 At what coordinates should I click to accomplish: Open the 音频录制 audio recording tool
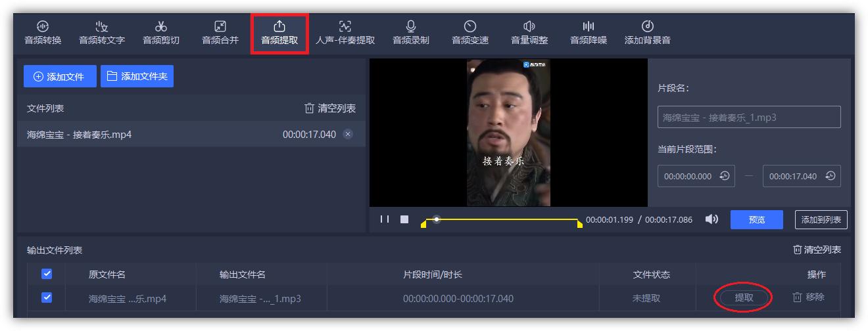[x=411, y=33]
